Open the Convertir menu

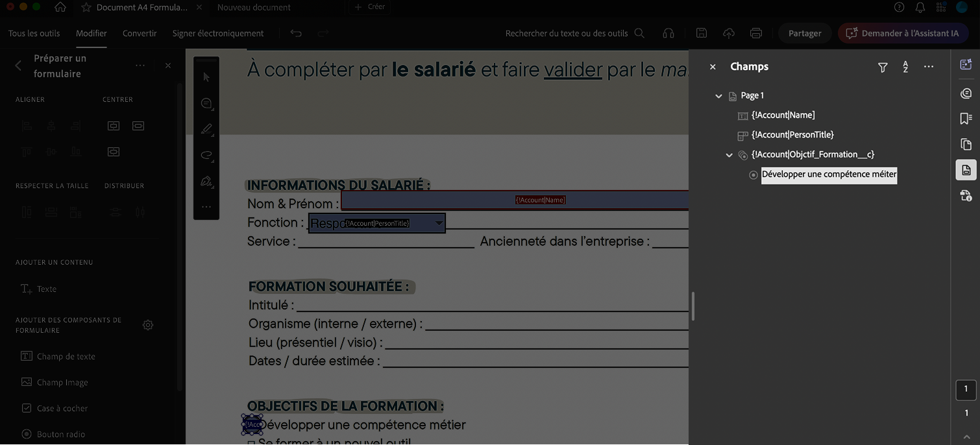click(140, 33)
